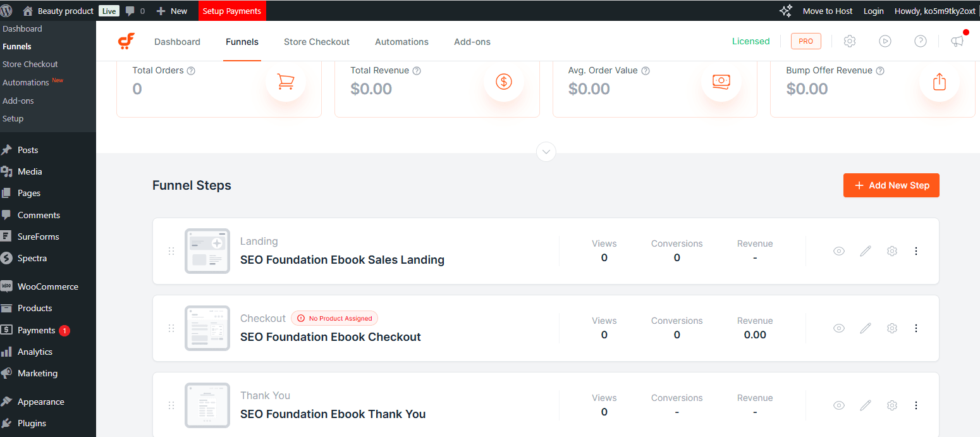980x437 pixels.
Task: Open CartFlows settings gear in top bar
Action: (x=850, y=41)
